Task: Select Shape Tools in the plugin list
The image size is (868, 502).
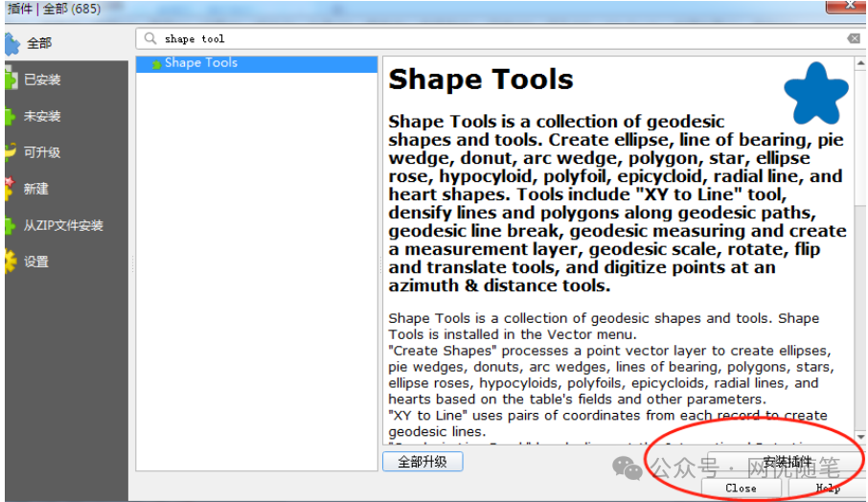Action: pyautogui.click(x=257, y=63)
